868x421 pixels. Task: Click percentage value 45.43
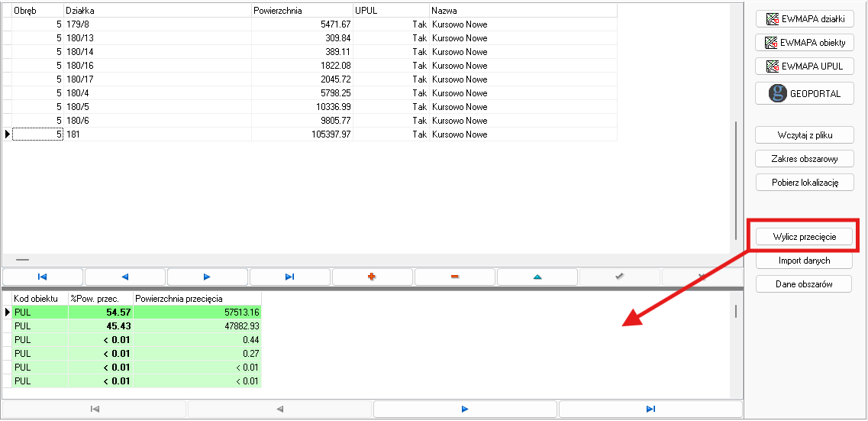click(x=101, y=325)
